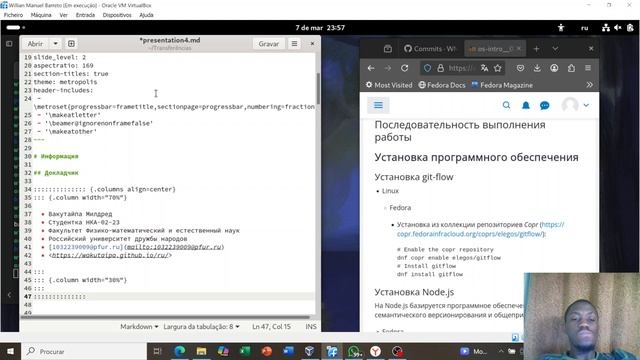Screen dimensions: 640x360
Task: Create a new document tab in editor
Action: pyautogui.click(x=71, y=44)
